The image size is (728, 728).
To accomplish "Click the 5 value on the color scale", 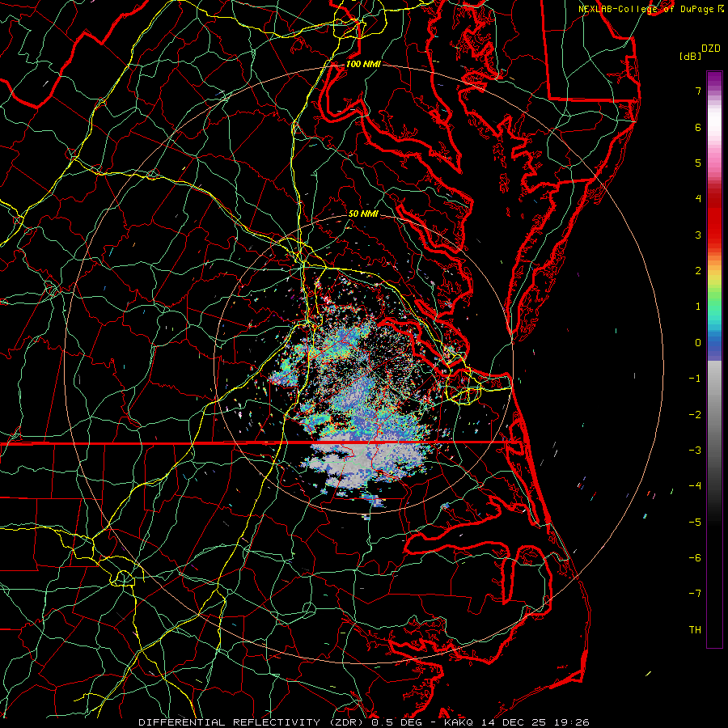I will click(x=698, y=163).
